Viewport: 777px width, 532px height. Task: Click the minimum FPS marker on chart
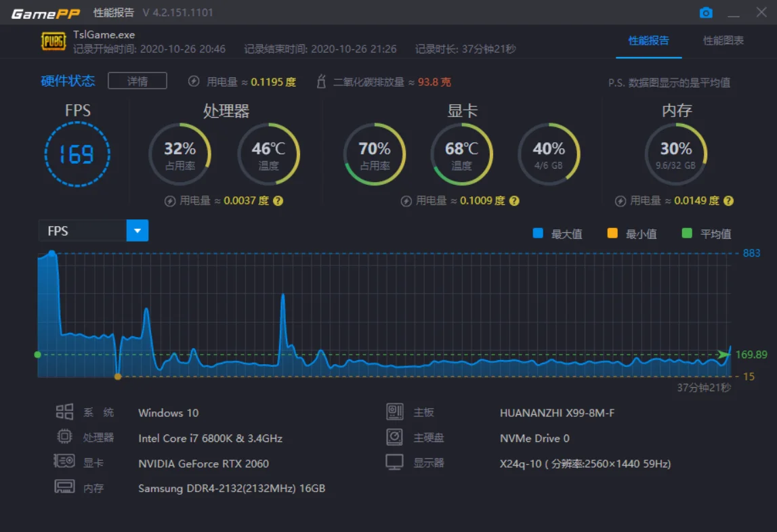click(x=117, y=376)
